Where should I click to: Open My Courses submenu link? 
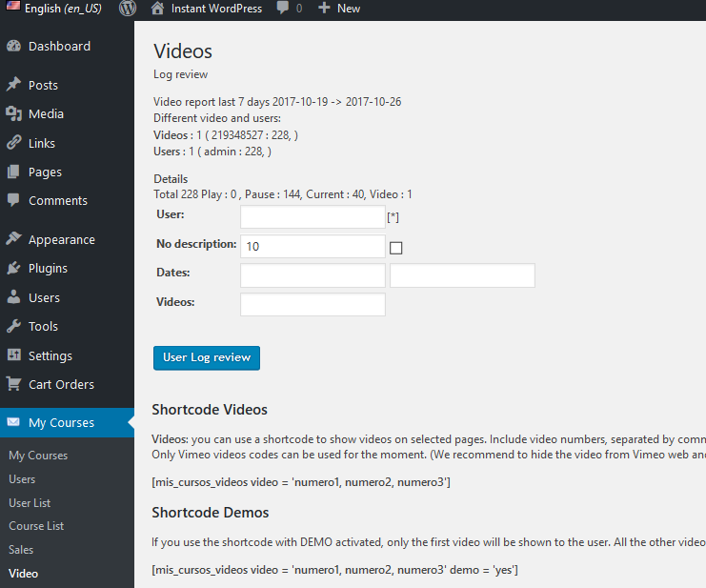38,456
